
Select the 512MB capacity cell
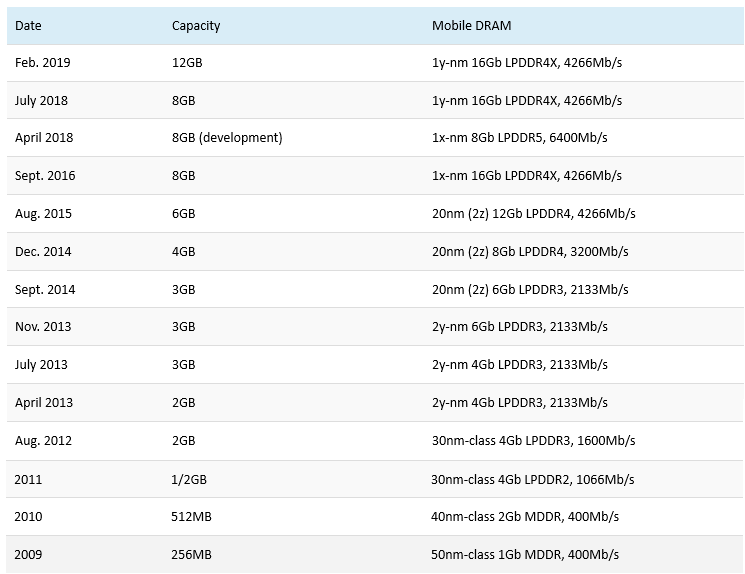tap(191, 517)
